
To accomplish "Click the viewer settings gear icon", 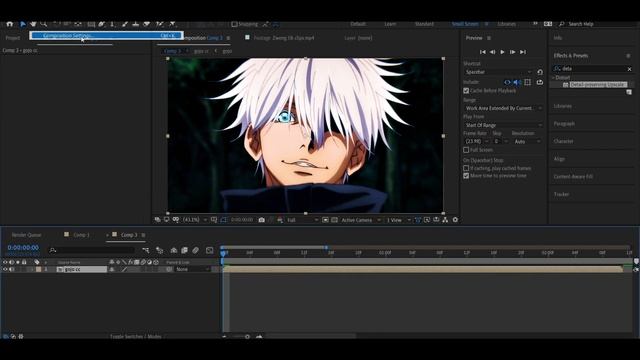I will point(456,220).
